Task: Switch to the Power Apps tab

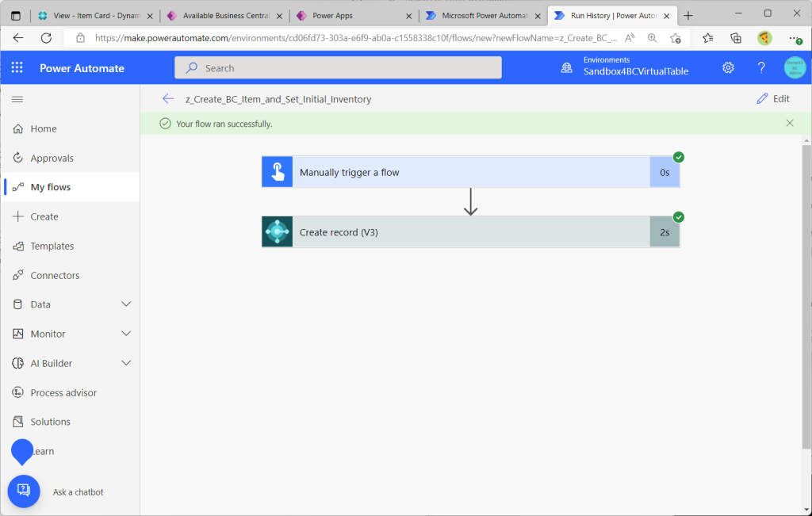Action: [x=354, y=16]
